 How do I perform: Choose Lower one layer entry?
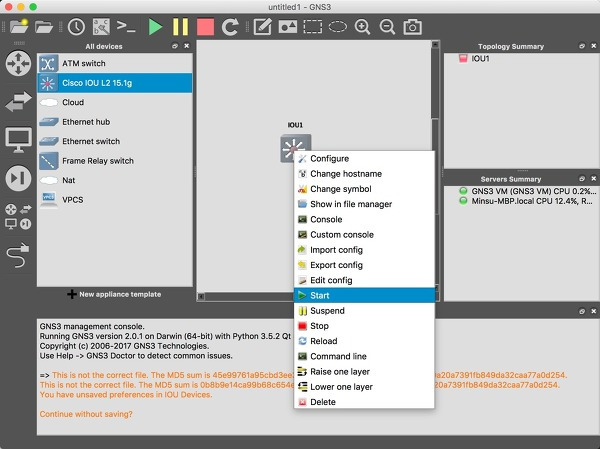coord(364,387)
